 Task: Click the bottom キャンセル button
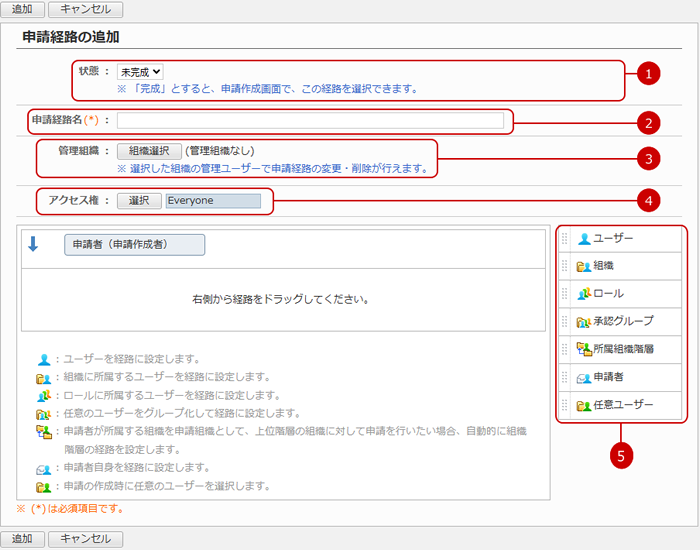(x=85, y=539)
